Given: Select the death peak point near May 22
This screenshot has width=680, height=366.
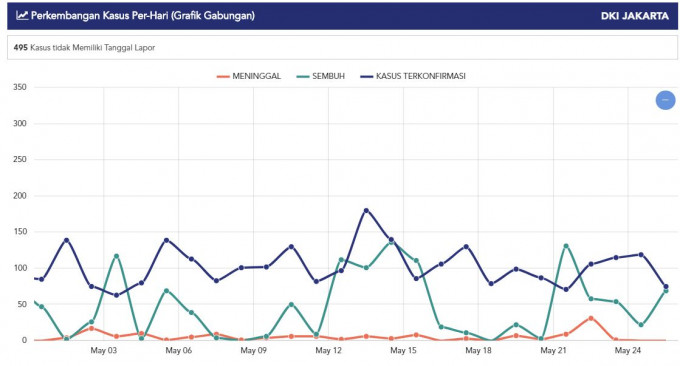Looking at the screenshot, I should 591,318.
